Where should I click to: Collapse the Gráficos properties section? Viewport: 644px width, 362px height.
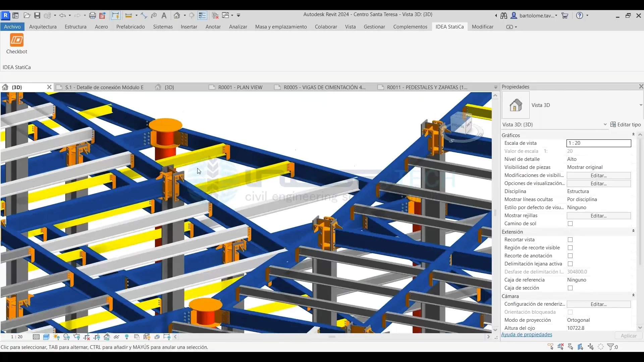pyautogui.click(x=634, y=134)
